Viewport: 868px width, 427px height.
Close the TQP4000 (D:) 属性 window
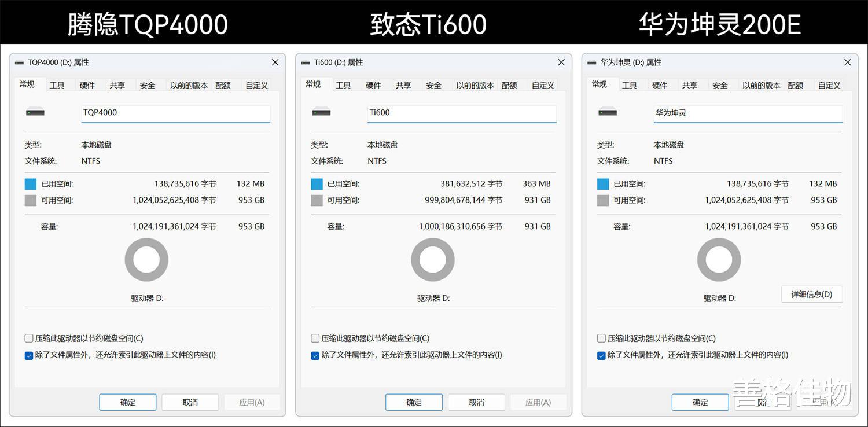[x=275, y=62]
